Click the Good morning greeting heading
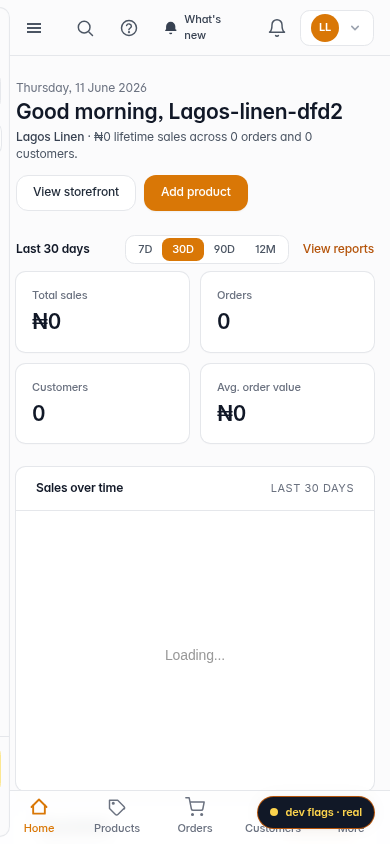Viewport: 390px width, 844px height. [179, 111]
